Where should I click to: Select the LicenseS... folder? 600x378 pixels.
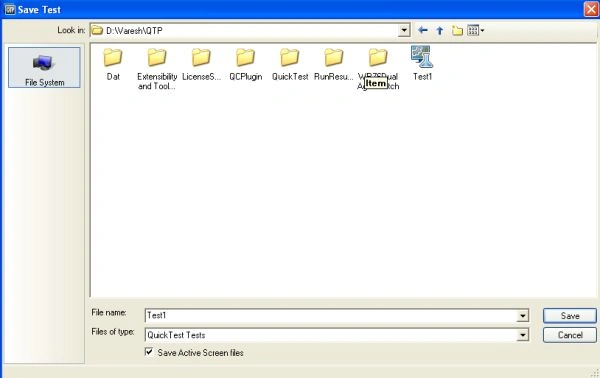(201, 64)
